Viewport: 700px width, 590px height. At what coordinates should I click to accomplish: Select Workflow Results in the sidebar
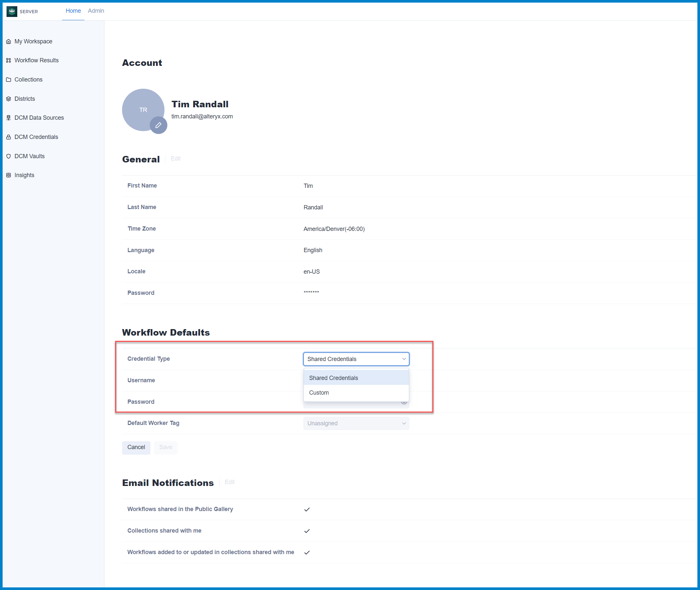tap(37, 60)
